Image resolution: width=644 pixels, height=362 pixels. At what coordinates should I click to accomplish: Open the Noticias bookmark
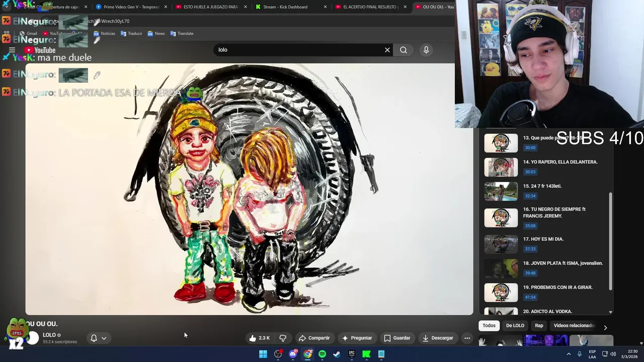104,34
